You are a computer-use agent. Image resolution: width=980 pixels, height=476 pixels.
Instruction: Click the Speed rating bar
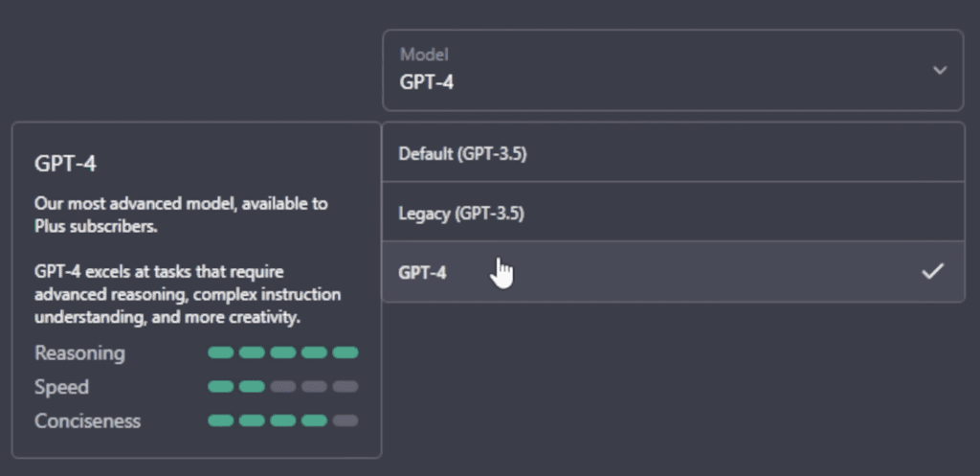[282, 387]
